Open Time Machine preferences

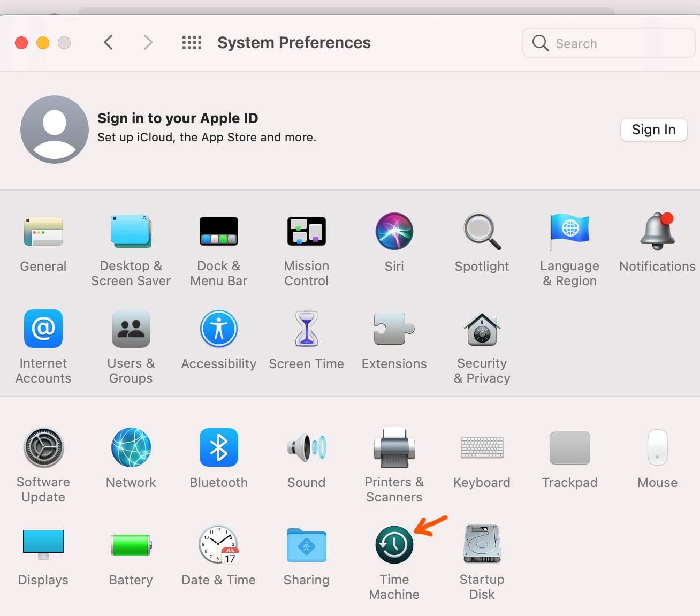(x=394, y=545)
